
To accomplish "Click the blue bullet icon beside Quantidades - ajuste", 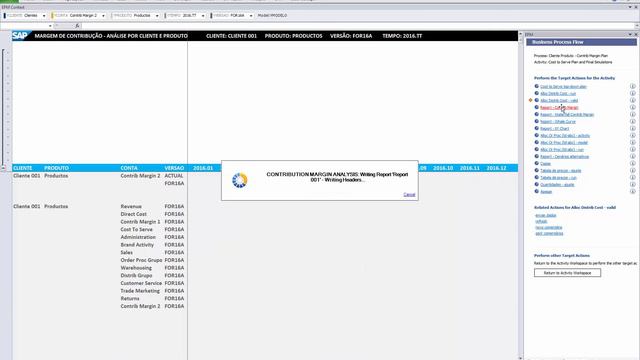I will [x=536, y=184].
